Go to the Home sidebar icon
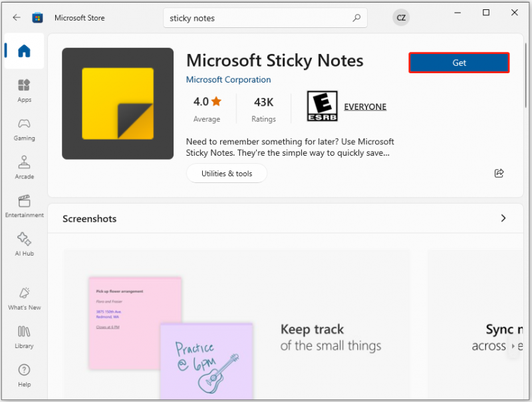This screenshot has width=532, height=402. click(x=24, y=51)
